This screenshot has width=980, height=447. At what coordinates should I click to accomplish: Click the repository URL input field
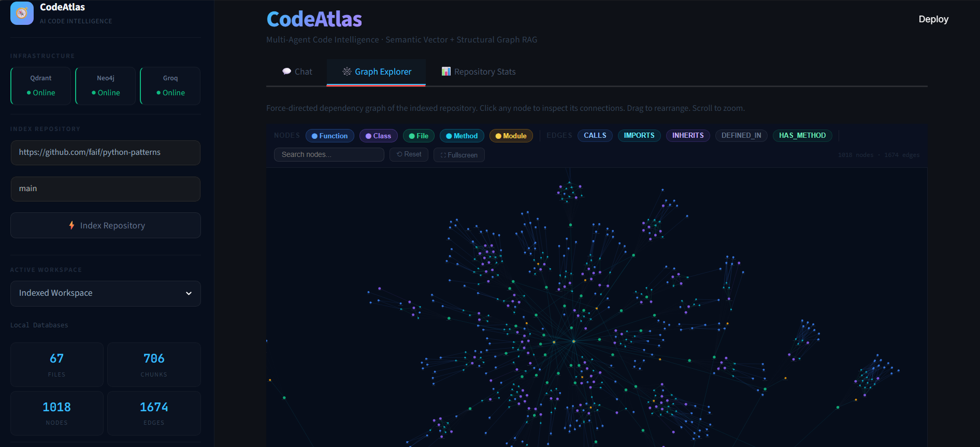[x=106, y=152]
